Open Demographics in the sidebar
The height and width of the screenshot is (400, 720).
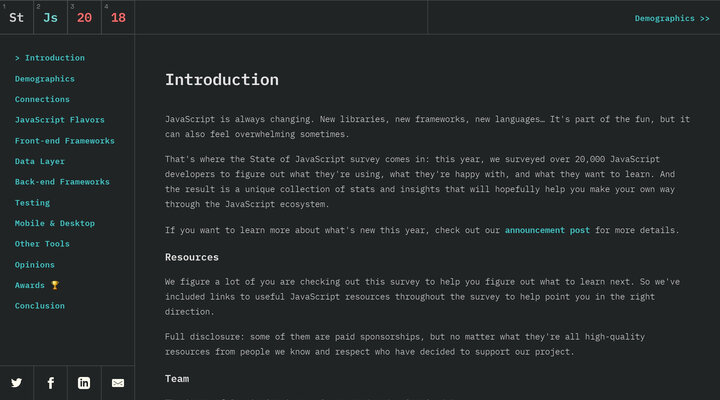(45, 79)
